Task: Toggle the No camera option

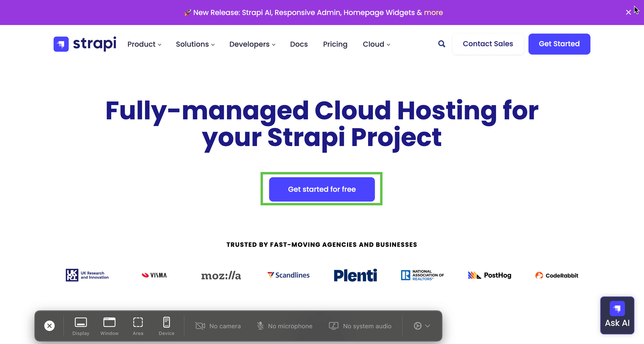Action: tap(218, 326)
